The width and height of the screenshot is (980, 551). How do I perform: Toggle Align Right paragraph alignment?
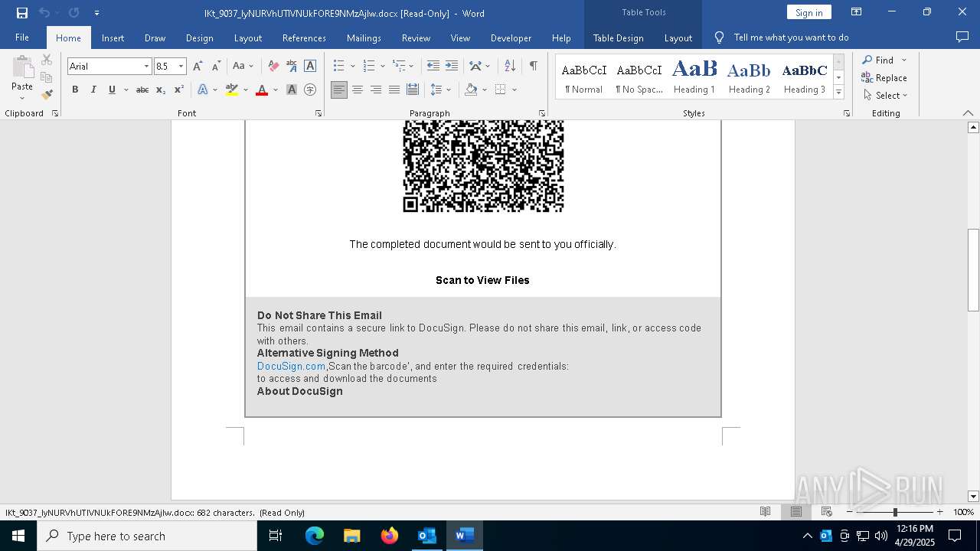(x=376, y=90)
